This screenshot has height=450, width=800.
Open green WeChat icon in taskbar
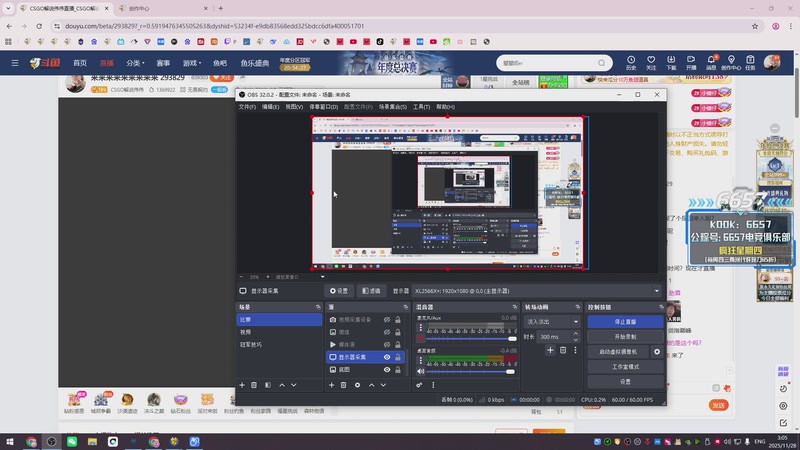(x=72, y=442)
